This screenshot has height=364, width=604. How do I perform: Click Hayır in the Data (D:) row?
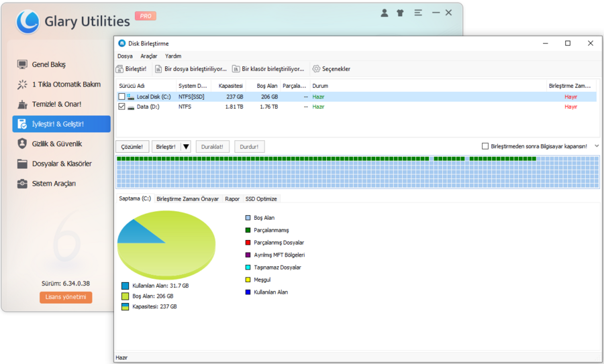[x=571, y=107]
